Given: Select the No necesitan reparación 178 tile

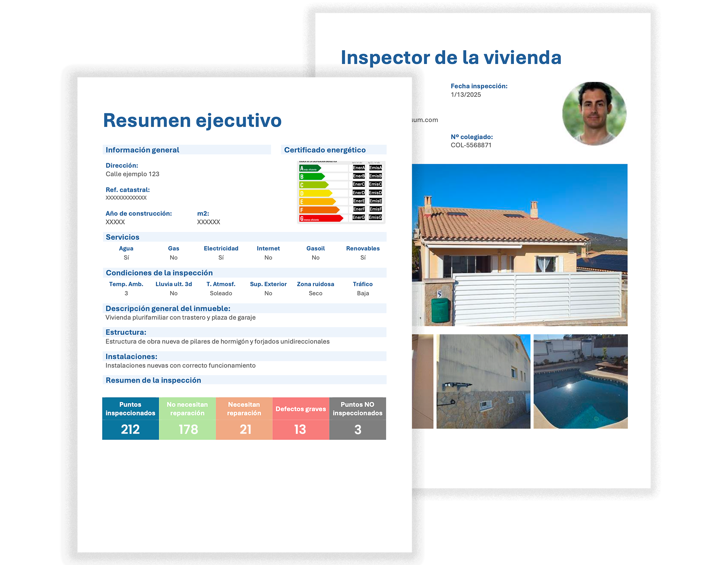Looking at the screenshot, I should pyautogui.click(x=187, y=418).
